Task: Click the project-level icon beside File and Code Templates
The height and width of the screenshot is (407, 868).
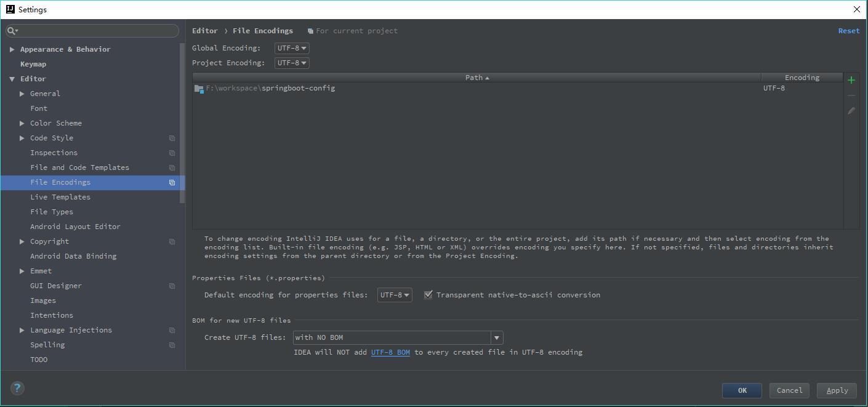Action: [172, 168]
